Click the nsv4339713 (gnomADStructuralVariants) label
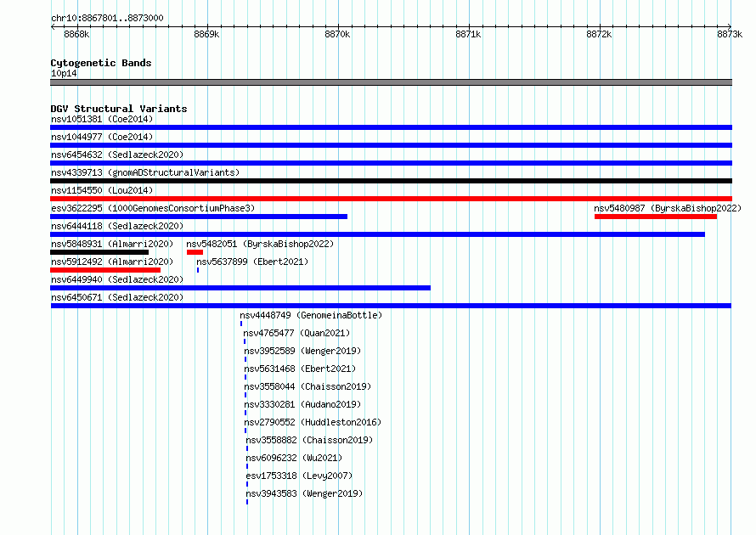The width and height of the screenshot is (756, 535). (145, 172)
